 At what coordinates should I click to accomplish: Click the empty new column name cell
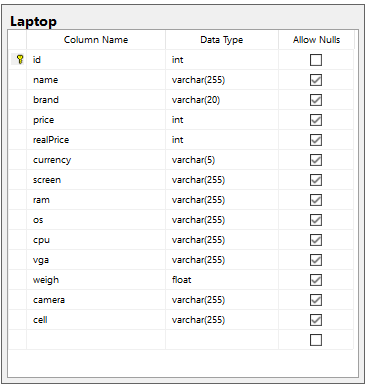pos(96,340)
